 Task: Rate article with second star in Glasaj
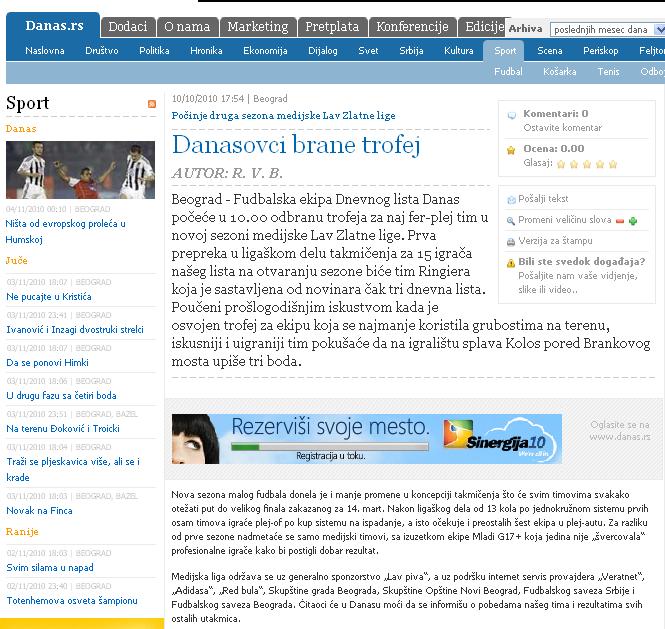coord(574,164)
